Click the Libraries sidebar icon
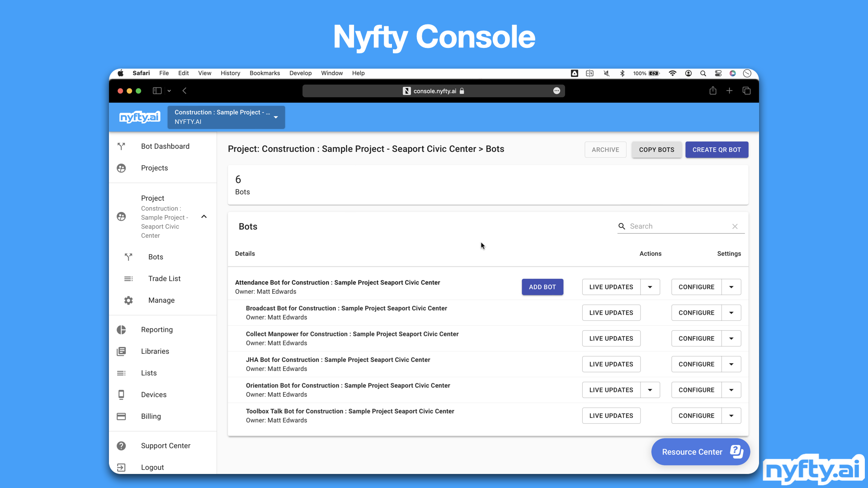Screen dimensions: 868x488 (x=121, y=352)
